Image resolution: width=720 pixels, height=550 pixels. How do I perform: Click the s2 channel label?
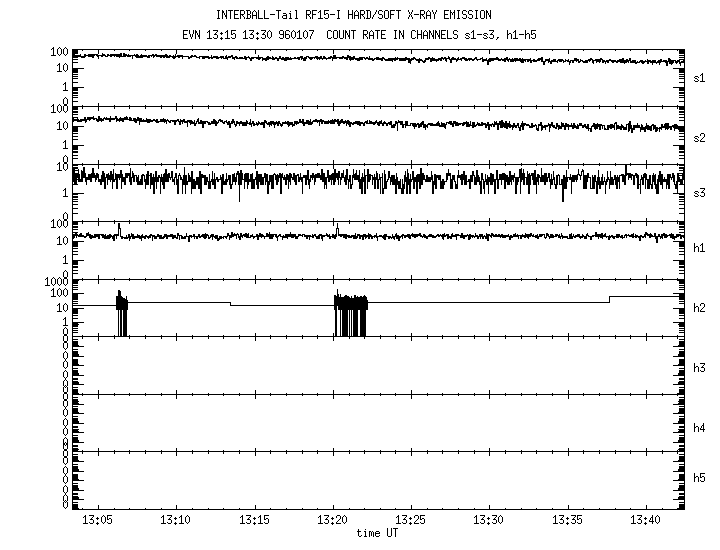tap(700, 135)
